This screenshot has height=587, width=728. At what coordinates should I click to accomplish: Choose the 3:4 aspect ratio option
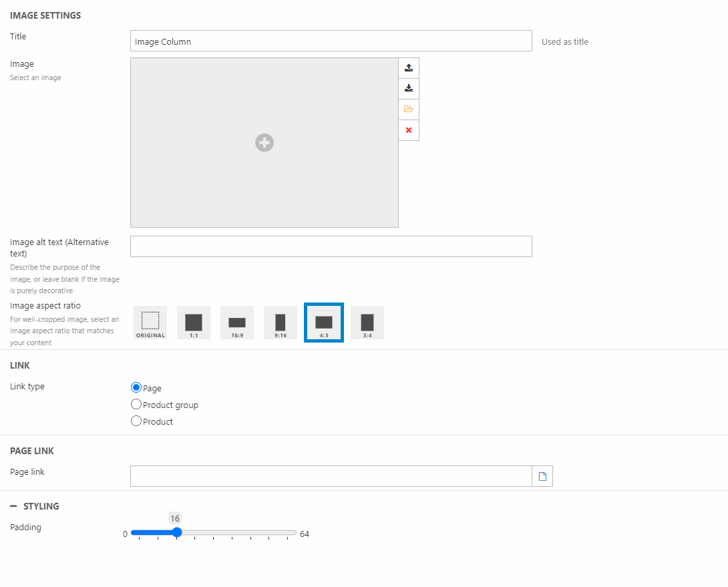367,323
